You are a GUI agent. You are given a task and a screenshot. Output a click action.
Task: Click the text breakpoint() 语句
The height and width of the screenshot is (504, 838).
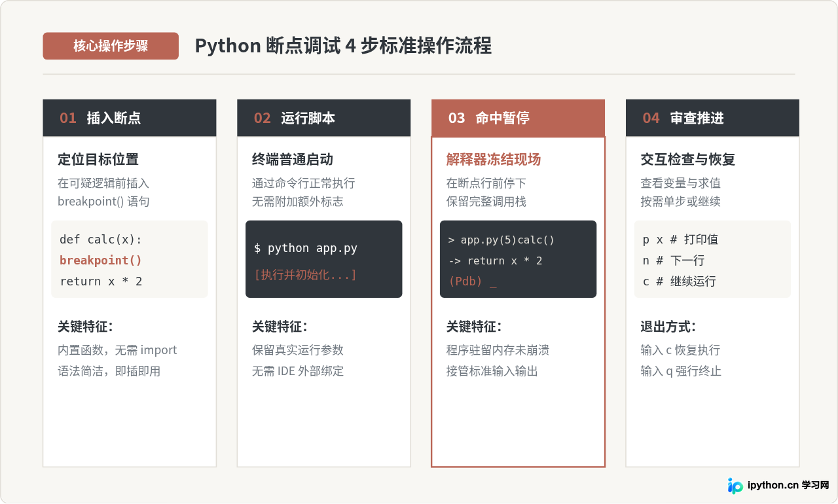[103, 202]
